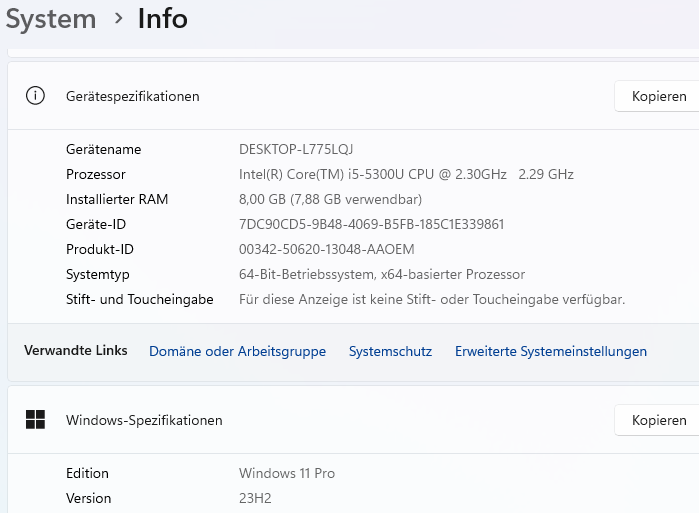The width and height of the screenshot is (699, 513).
Task: Open Erweiterte Systemeinstellungen link
Action: click(551, 351)
